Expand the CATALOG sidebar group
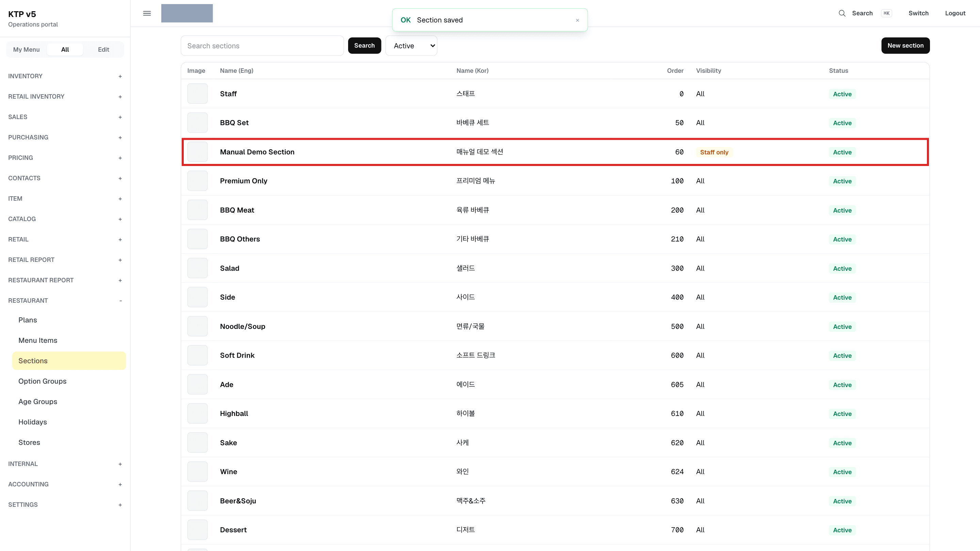Screen dimensions: 980x551 tap(65, 219)
